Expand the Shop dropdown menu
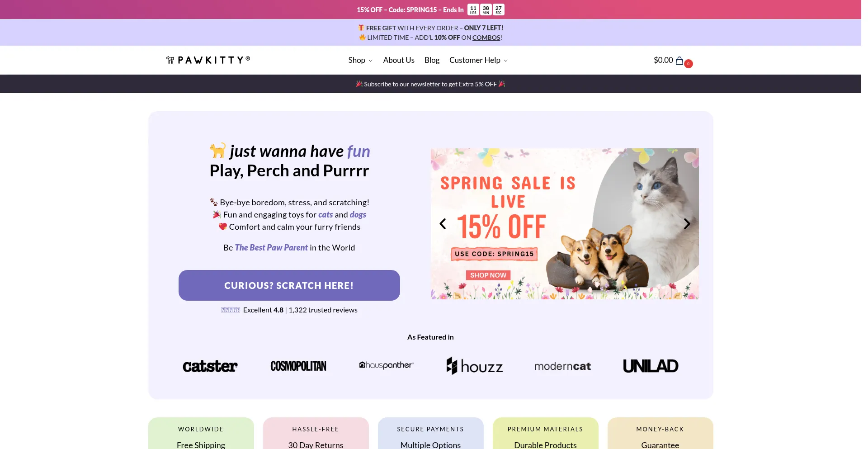Viewport: 868px width, 449px height. (x=360, y=60)
